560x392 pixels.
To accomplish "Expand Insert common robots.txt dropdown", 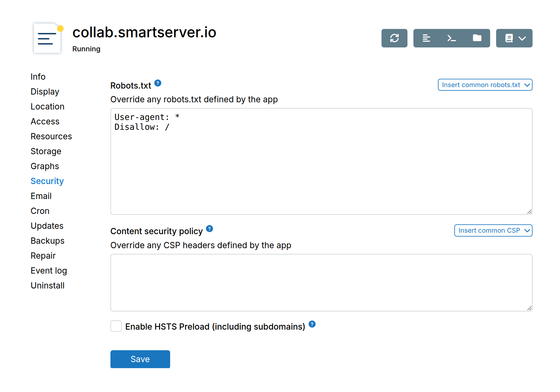I will [485, 85].
